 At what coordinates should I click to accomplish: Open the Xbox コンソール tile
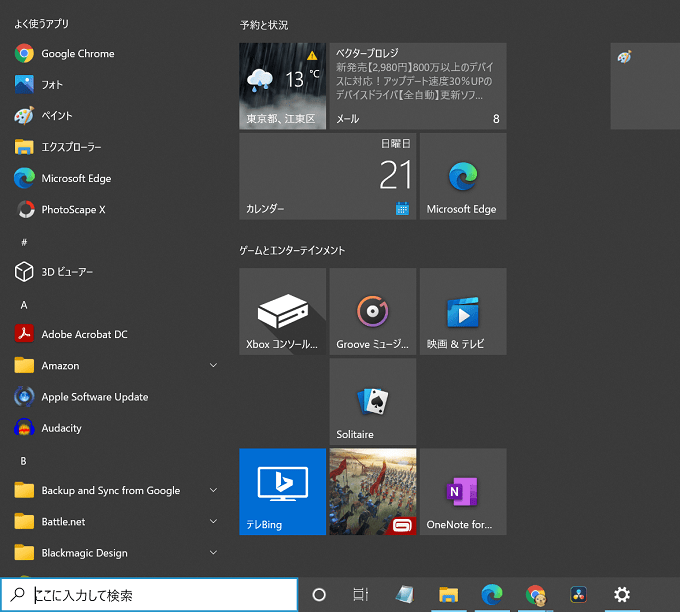[282, 311]
